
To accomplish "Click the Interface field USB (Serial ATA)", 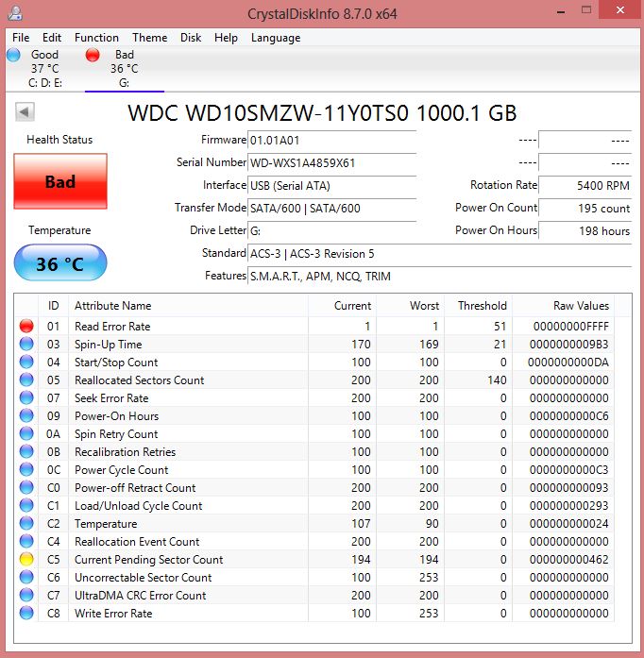I will 331,185.
